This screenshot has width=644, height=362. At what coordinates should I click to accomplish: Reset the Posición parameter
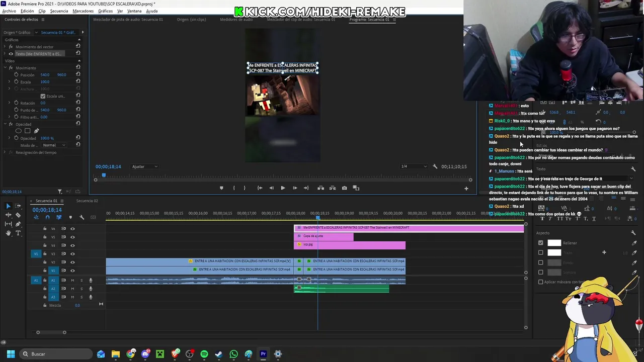pyautogui.click(x=78, y=75)
